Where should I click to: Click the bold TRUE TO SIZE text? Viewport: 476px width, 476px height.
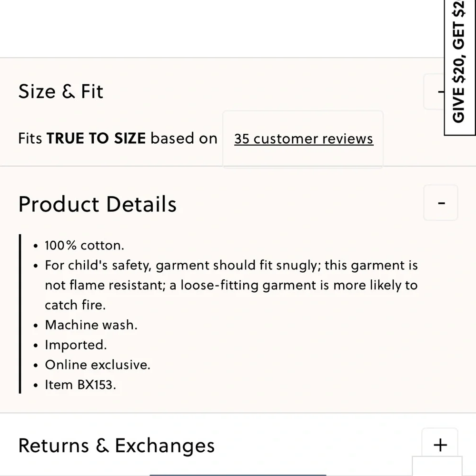pos(96,139)
